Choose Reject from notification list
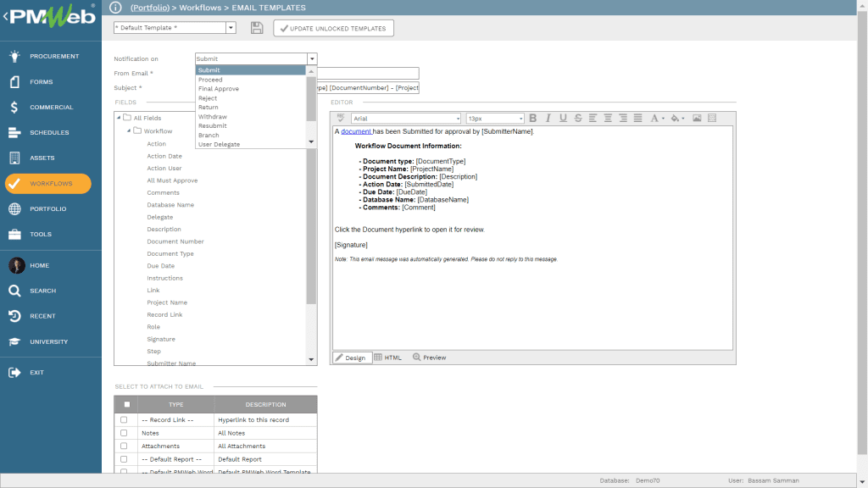Viewport: 868px width, 488px height. tap(208, 98)
